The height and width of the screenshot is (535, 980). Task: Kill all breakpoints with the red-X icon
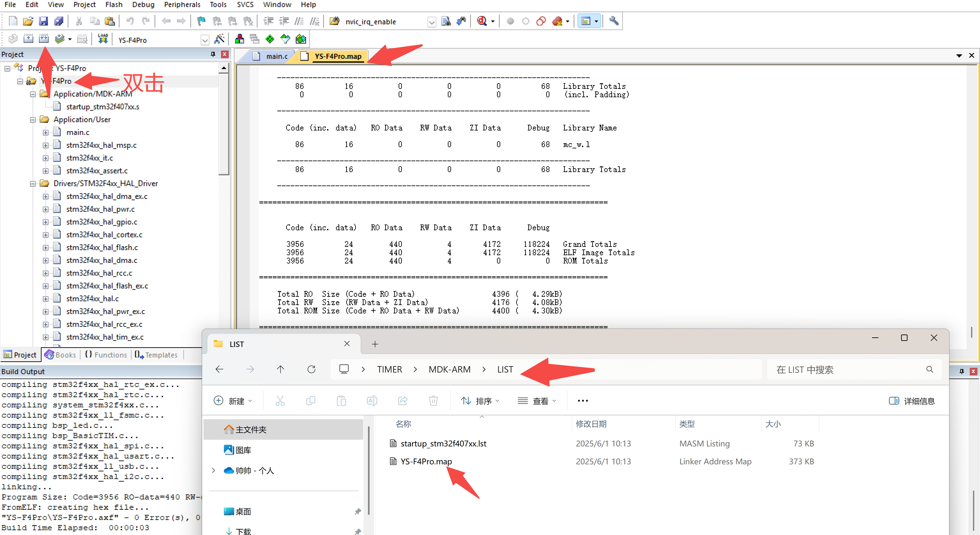point(558,21)
